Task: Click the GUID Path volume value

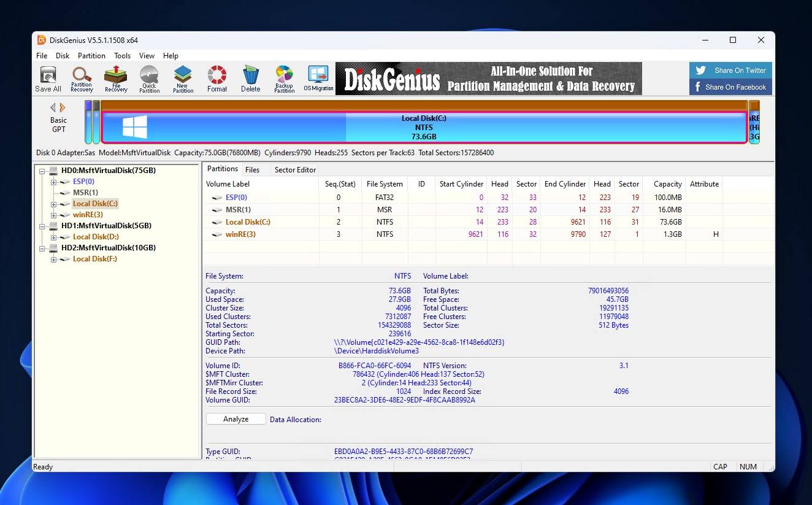Action: pyautogui.click(x=419, y=342)
